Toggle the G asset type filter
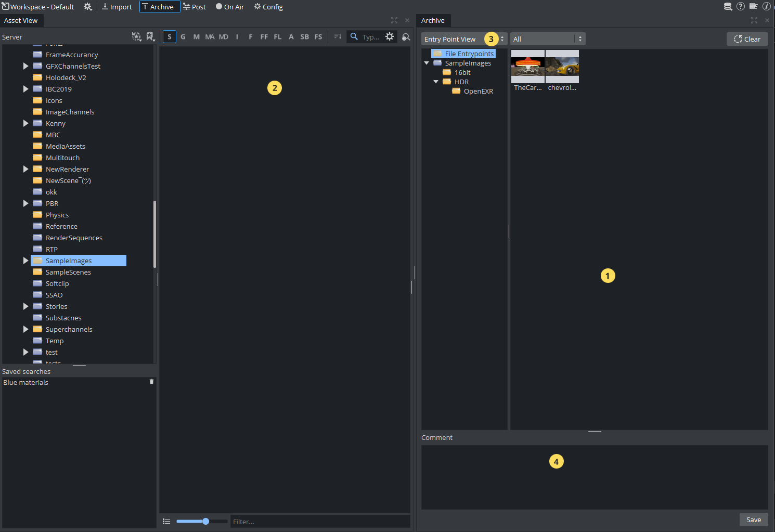Image resolution: width=775 pixels, height=532 pixels. tap(183, 37)
